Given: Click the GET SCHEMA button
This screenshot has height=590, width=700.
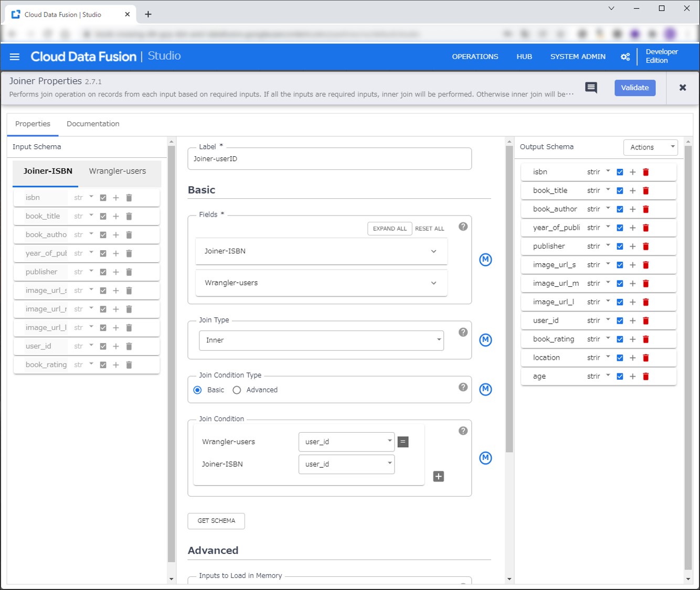Looking at the screenshot, I should pyautogui.click(x=216, y=521).
